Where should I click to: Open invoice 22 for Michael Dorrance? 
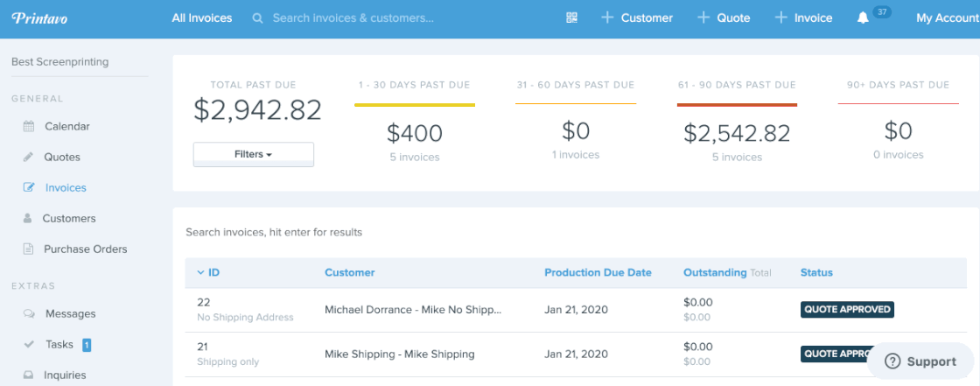[204, 302]
